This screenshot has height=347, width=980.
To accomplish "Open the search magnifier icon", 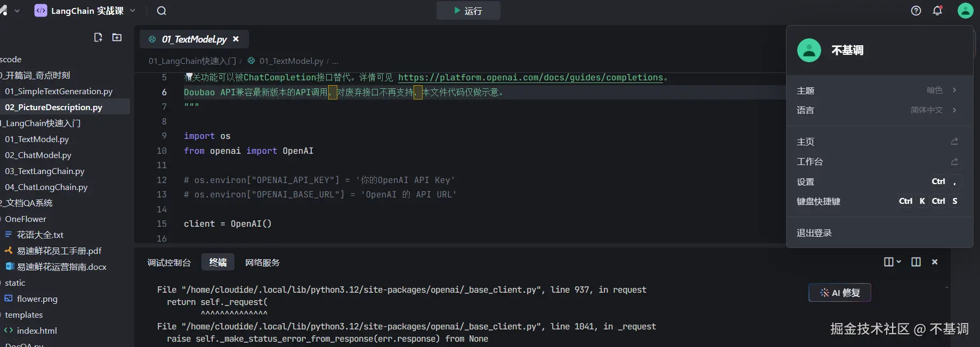I will point(161,11).
